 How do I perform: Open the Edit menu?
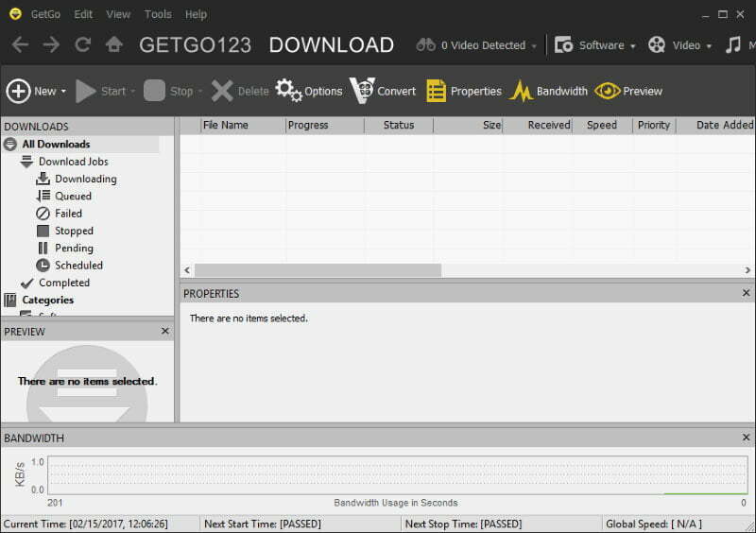point(83,14)
